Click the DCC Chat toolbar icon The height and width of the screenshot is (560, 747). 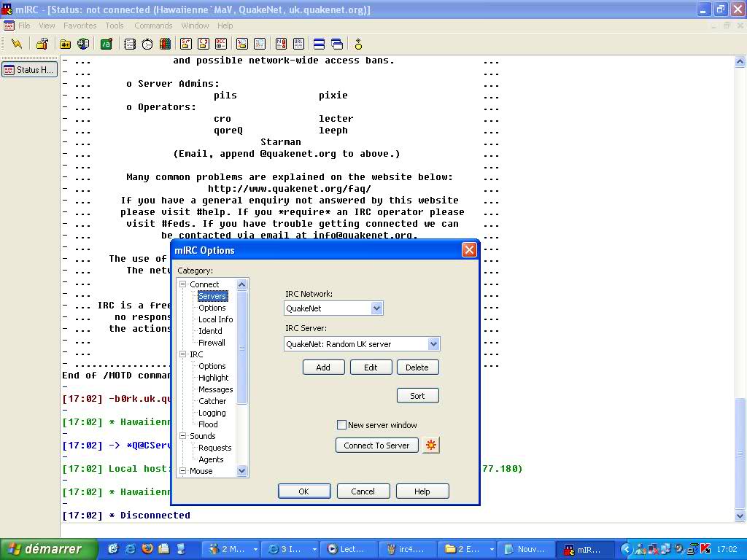click(x=204, y=44)
